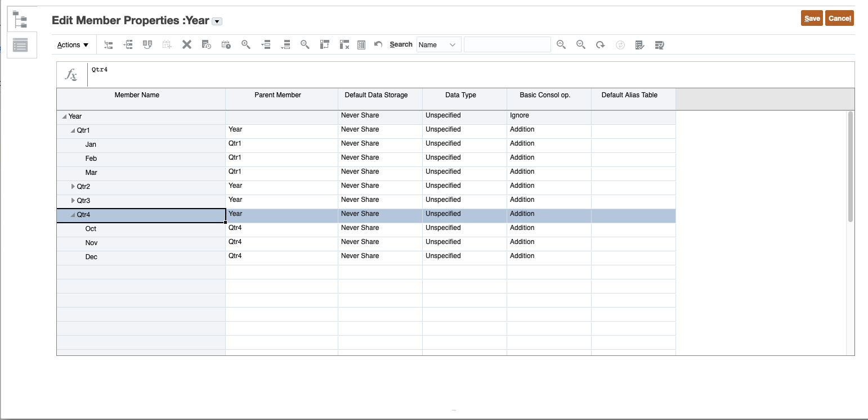
Task: Click the Remove Selected toolbar icon
Action: pos(344,45)
